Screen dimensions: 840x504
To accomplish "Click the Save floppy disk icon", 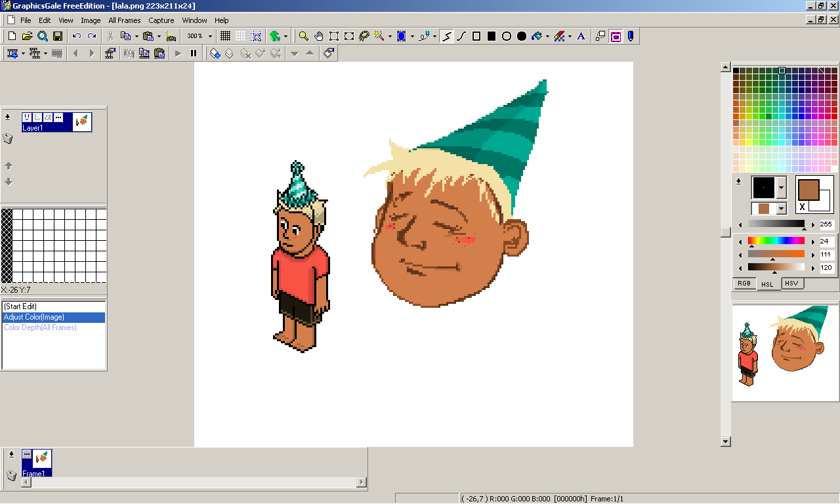I will [58, 36].
